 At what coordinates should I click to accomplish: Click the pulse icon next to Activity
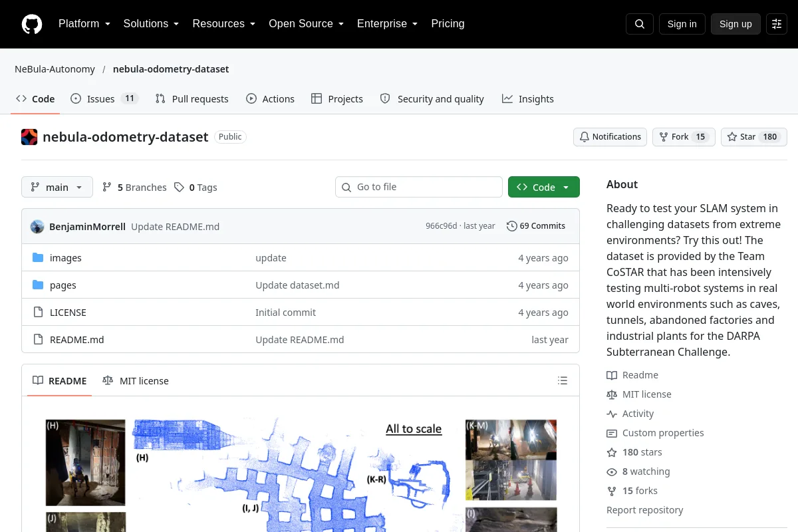(612, 414)
